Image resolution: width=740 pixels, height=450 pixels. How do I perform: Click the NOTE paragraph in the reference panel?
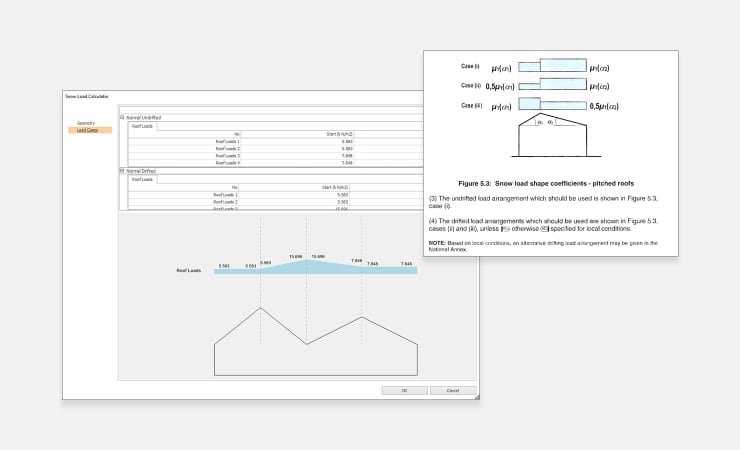point(543,246)
